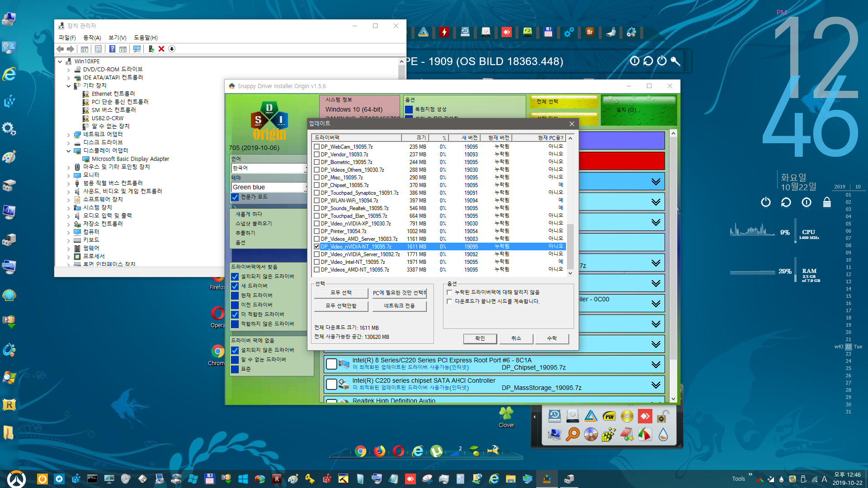Image resolution: width=868 pixels, height=488 pixels.
Task: Check the DP_Printer_19054.7z driverpack checkbox
Action: [317, 231]
